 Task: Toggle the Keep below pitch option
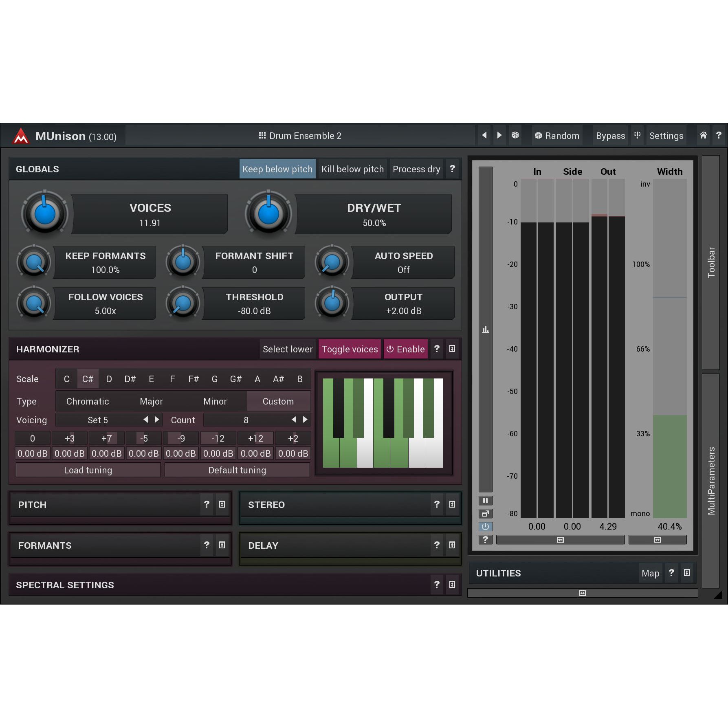tap(277, 169)
